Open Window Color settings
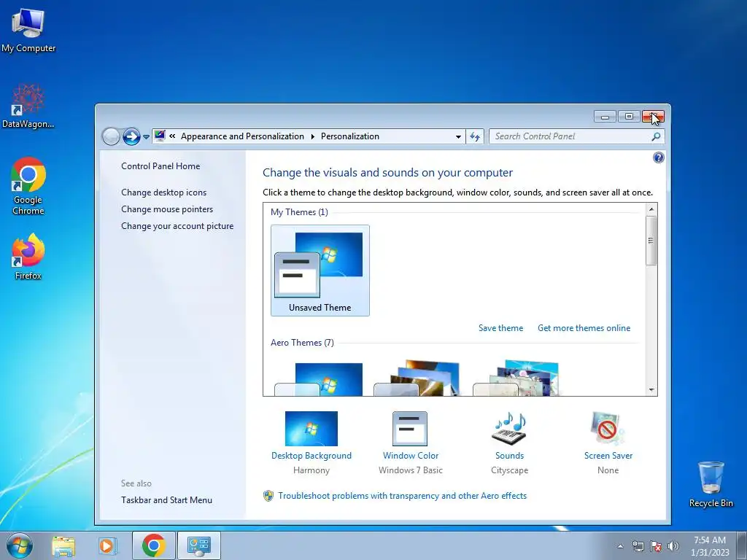The width and height of the screenshot is (747, 560). tap(410, 443)
